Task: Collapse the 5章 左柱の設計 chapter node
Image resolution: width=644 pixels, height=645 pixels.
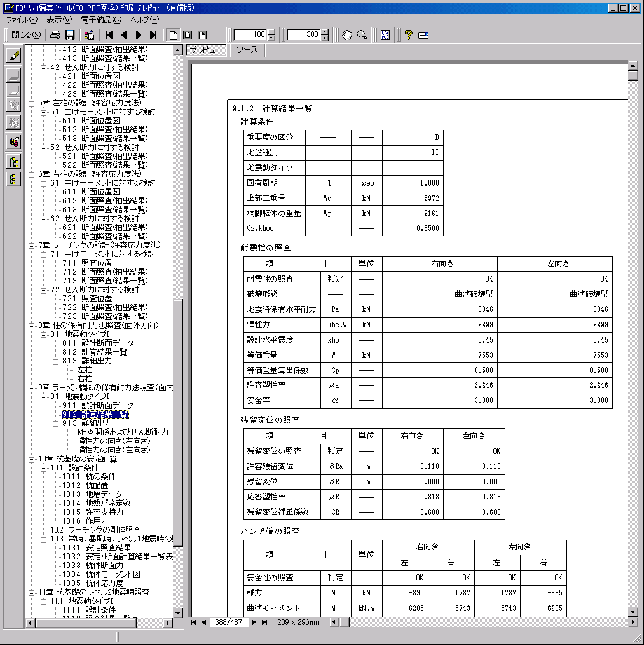Action: (x=31, y=104)
